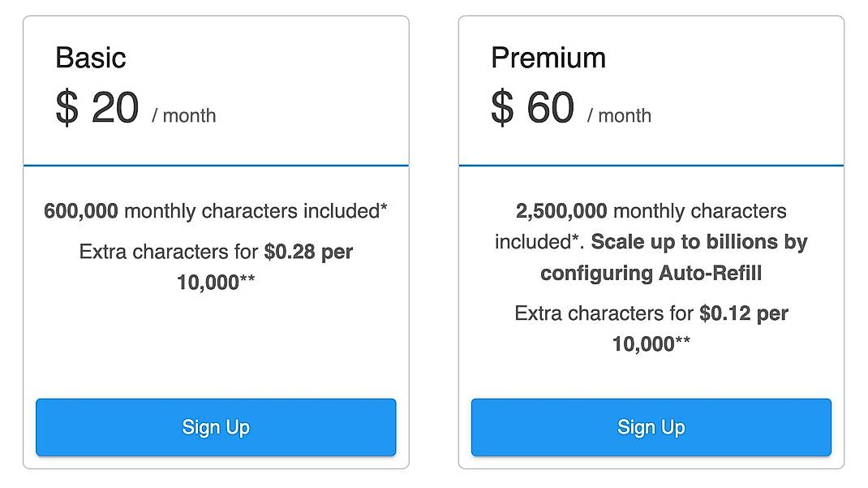Select the Premium plan heading

548,57
